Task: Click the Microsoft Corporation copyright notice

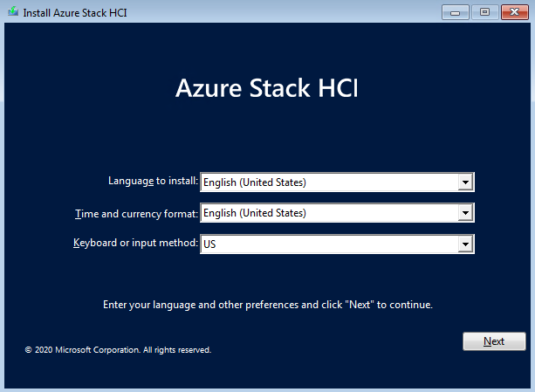Action: coord(118,350)
